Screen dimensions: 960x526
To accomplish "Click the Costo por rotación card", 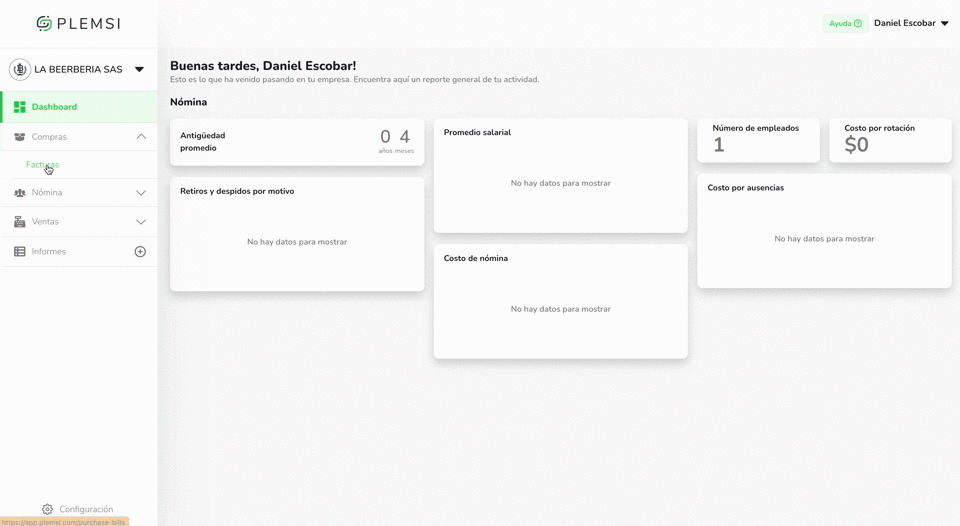I will pos(890,140).
